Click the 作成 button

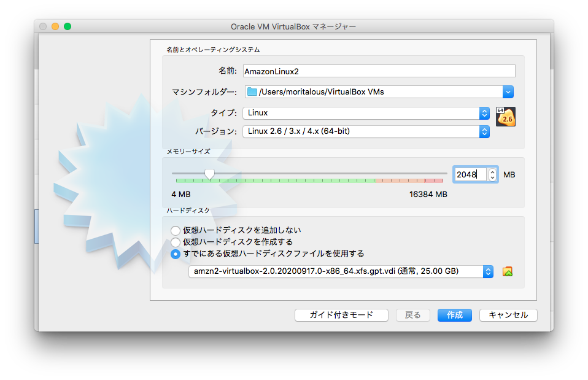pyautogui.click(x=454, y=315)
